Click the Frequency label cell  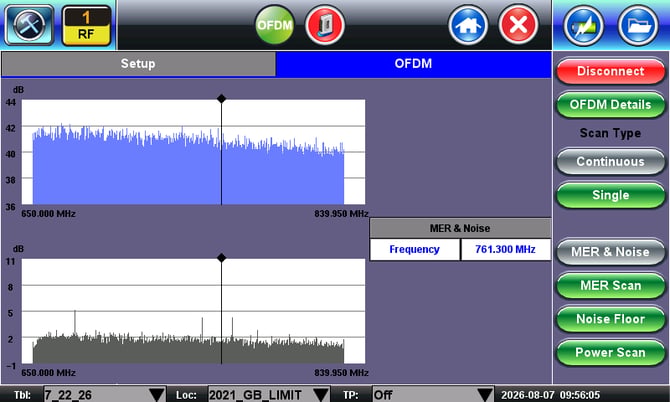414,249
